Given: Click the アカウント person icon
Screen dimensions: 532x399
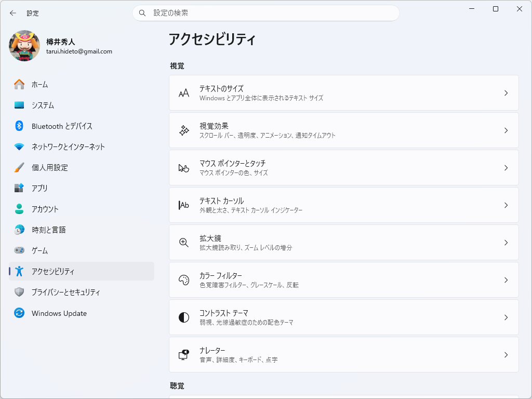Looking at the screenshot, I should point(19,209).
